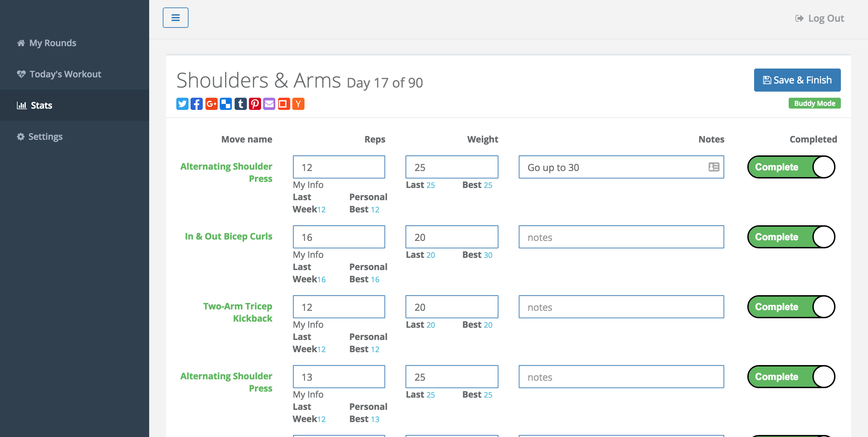Focus reps field showing 13
868x437 pixels.
pos(339,377)
